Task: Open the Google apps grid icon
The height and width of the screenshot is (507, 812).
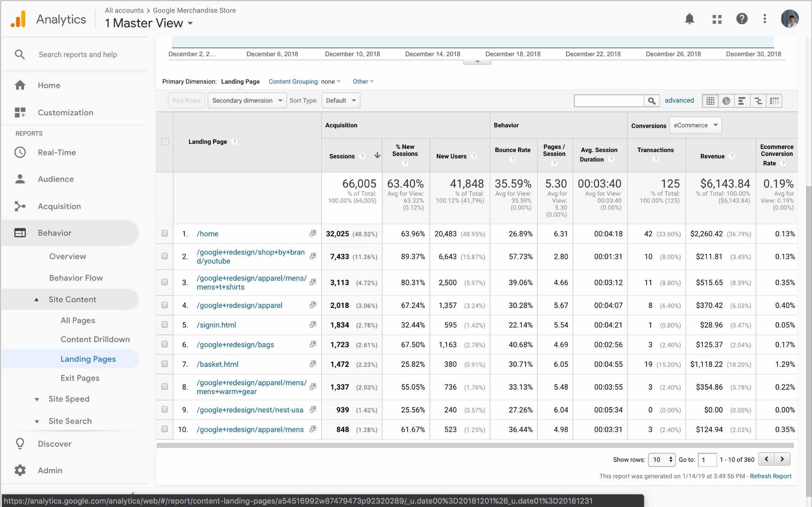Action: pos(717,19)
